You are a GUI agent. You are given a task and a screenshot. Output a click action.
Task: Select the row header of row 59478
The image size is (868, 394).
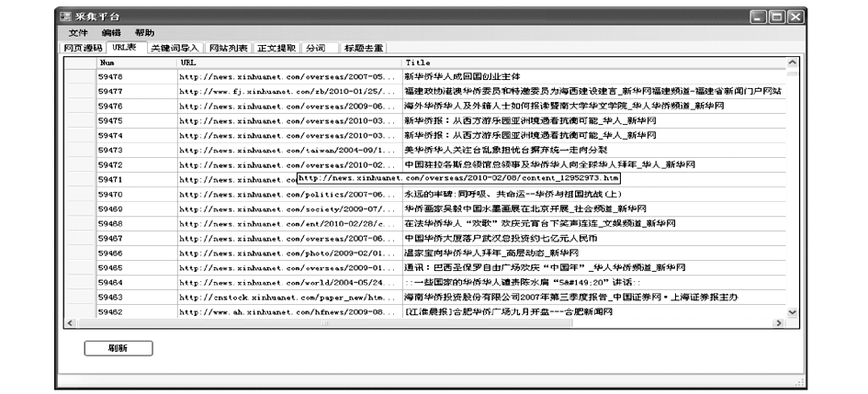pos(80,76)
